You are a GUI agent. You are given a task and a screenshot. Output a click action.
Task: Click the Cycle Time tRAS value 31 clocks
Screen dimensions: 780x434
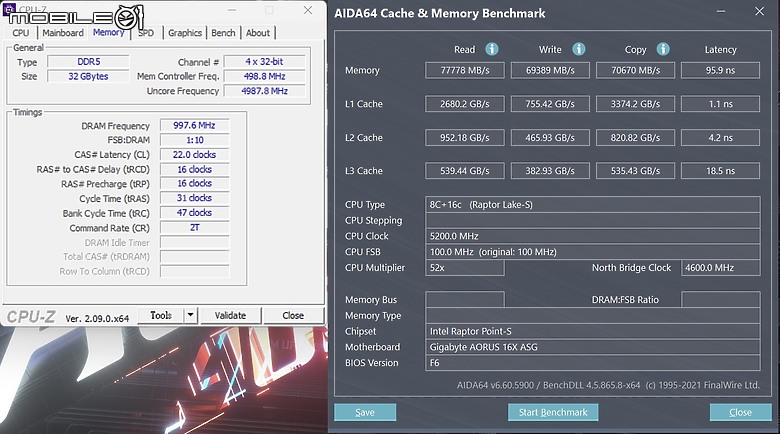click(x=195, y=198)
